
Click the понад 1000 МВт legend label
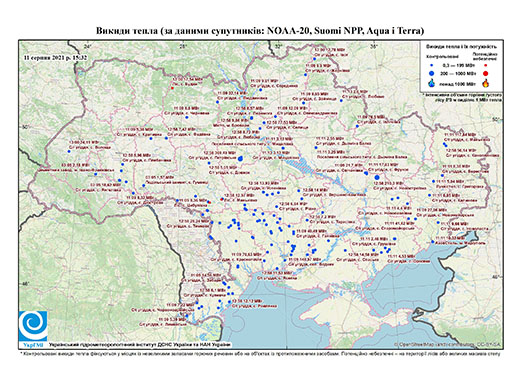[459, 84]
